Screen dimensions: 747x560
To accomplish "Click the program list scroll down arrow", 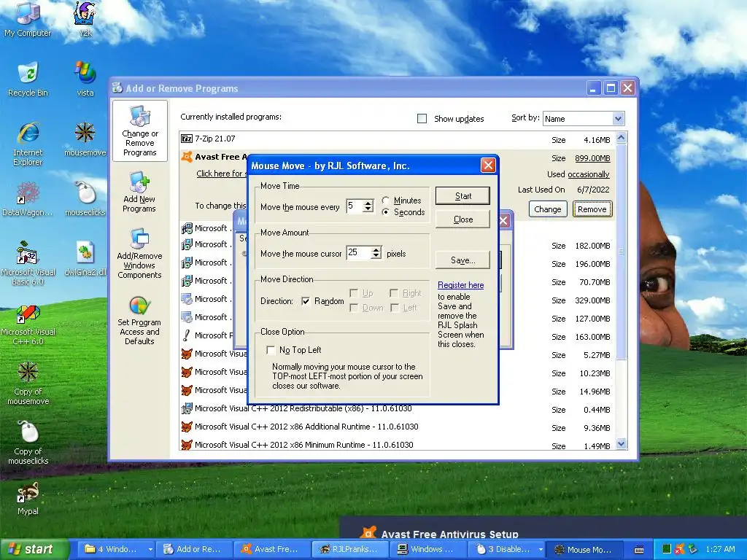I will (x=621, y=444).
